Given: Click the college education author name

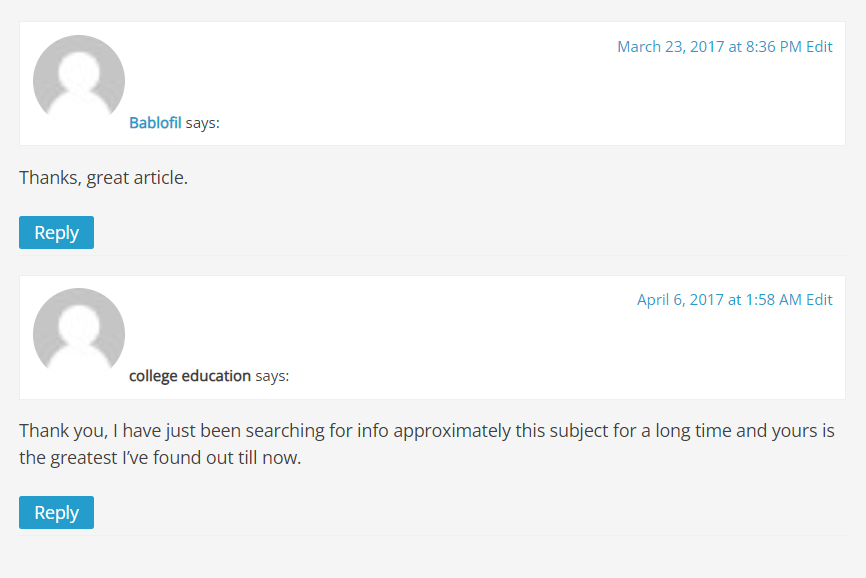Looking at the screenshot, I should [x=190, y=376].
